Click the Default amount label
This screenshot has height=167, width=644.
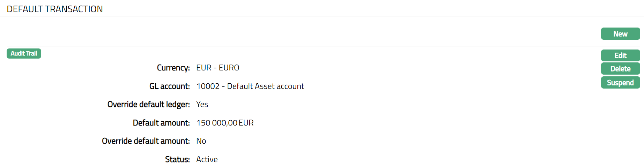[161, 123]
